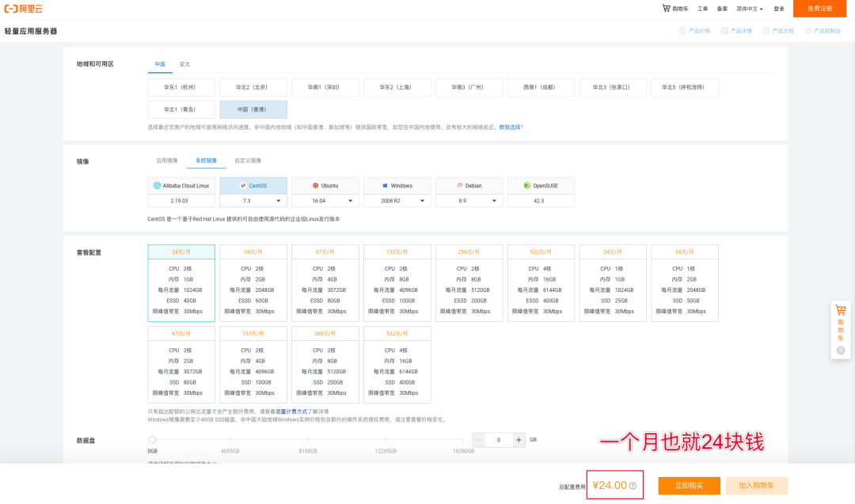
Task: Switch to the 亚太 region tab
Action: (x=184, y=64)
